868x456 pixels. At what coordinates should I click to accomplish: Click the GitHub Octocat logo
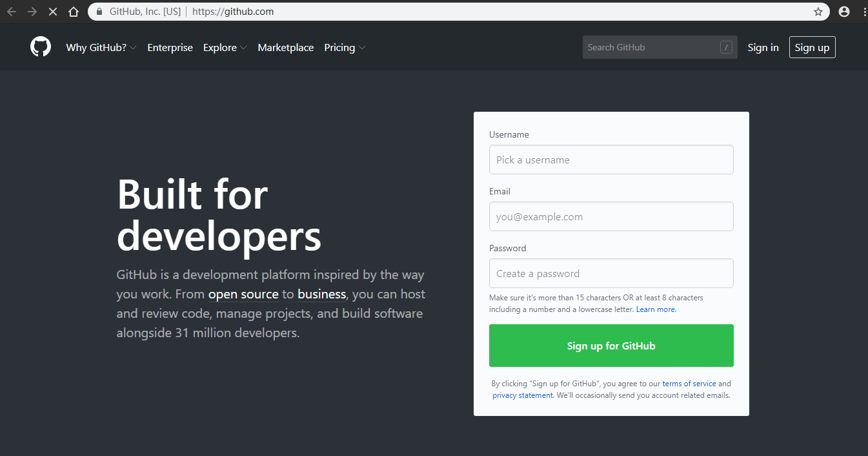click(41, 47)
